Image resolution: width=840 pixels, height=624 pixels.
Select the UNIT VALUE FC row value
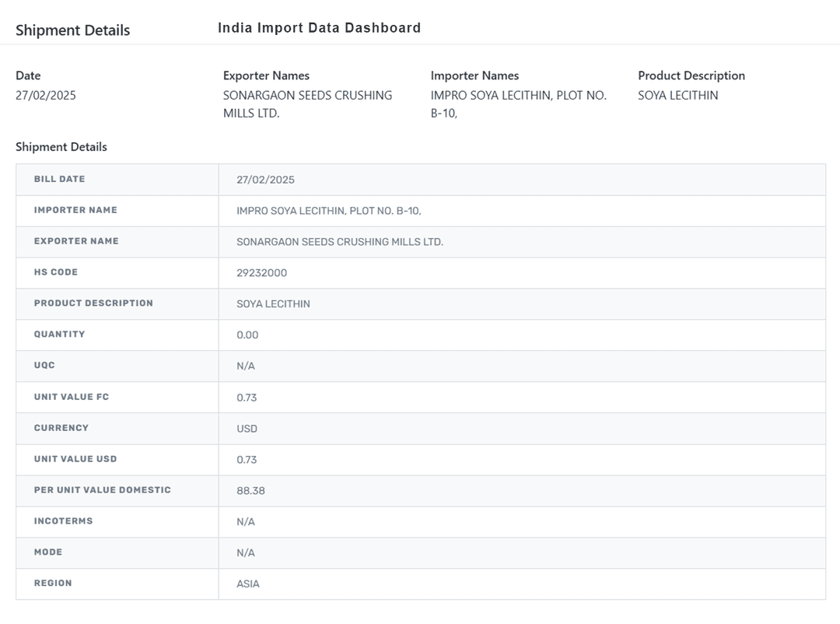(x=247, y=398)
